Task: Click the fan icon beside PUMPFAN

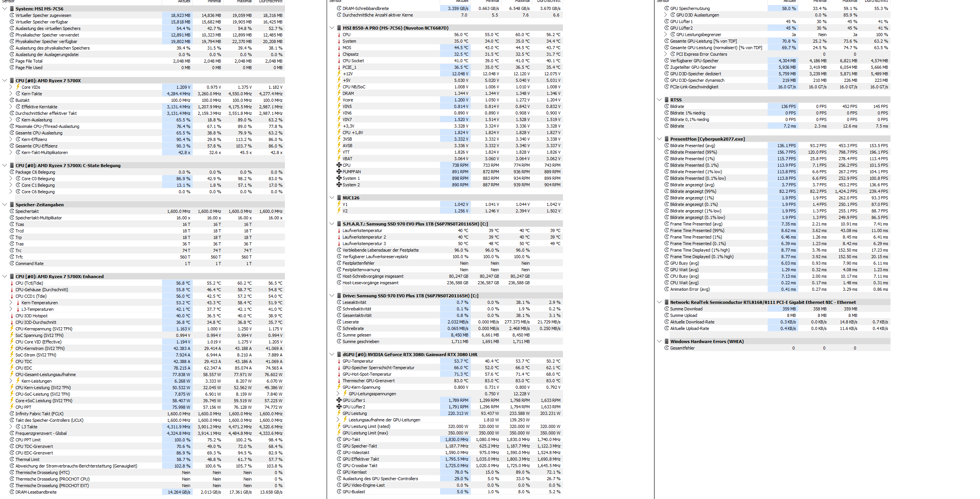Action: [x=339, y=171]
